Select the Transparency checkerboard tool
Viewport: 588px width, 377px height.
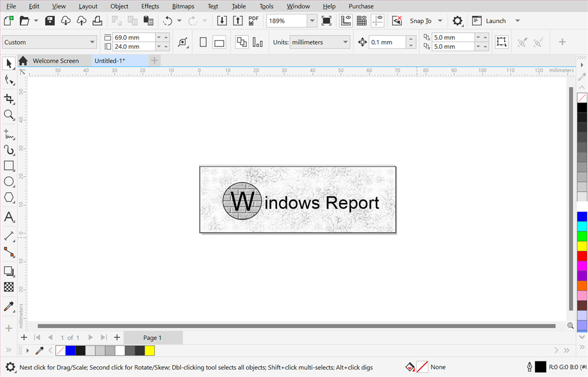pyautogui.click(x=9, y=287)
